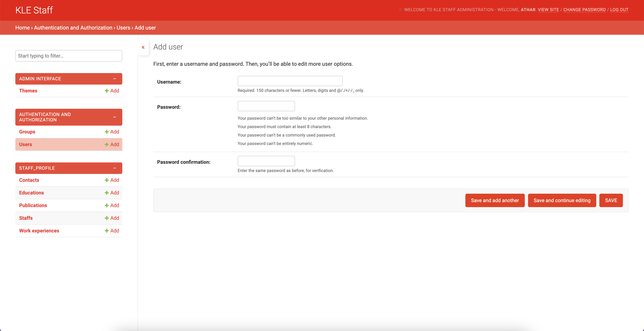Collapse the AUTHENTICATION AND AUTHORIZATION section
Viewport: 644px width, 331px height.
tap(115, 117)
